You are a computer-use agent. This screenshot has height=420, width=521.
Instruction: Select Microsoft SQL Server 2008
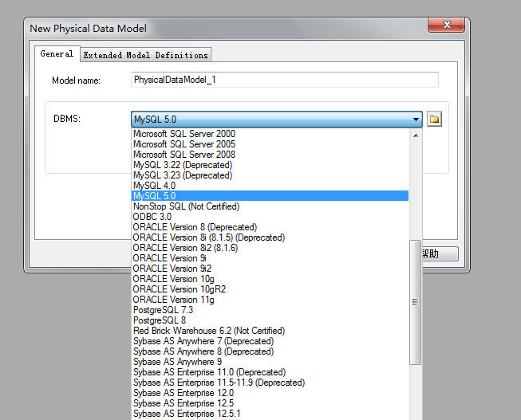(x=270, y=155)
